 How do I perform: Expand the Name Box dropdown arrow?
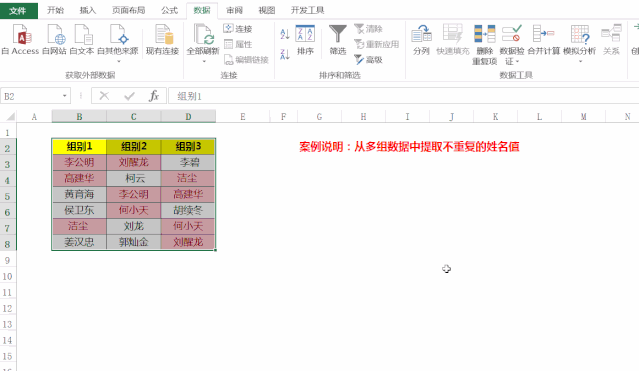pos(64,96)
